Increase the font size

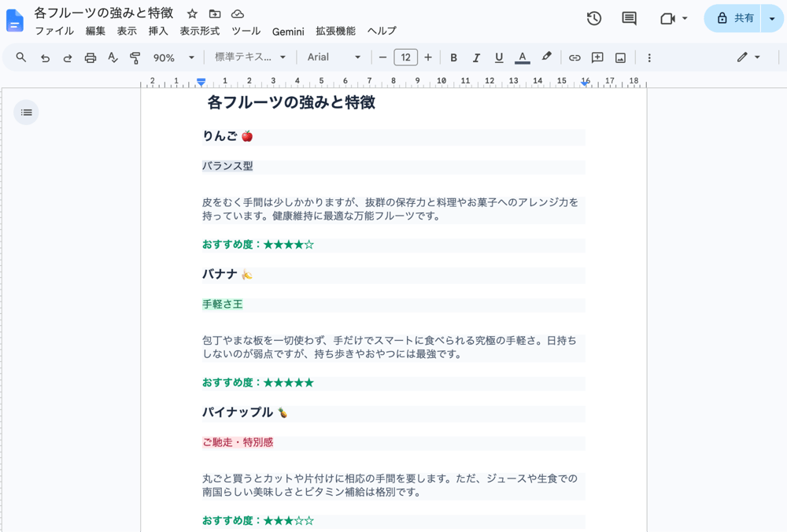click(428, 57)
